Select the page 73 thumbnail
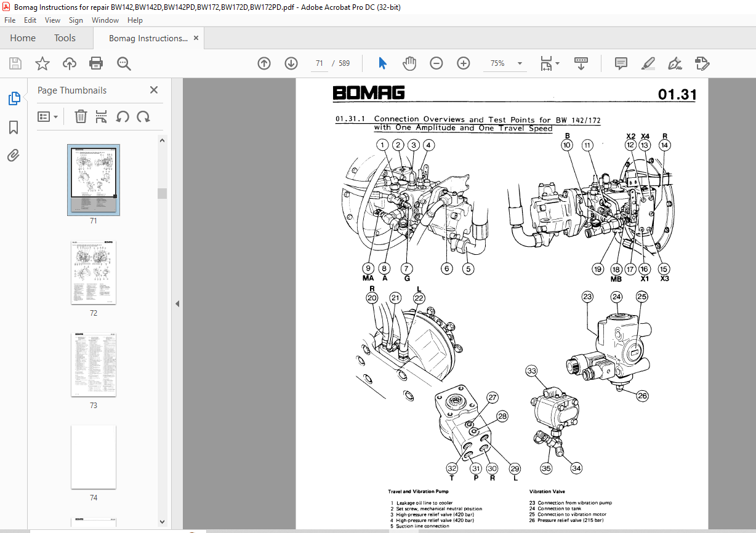The height and width of the screenshot is (533, 756). click(x=94, y=364)
